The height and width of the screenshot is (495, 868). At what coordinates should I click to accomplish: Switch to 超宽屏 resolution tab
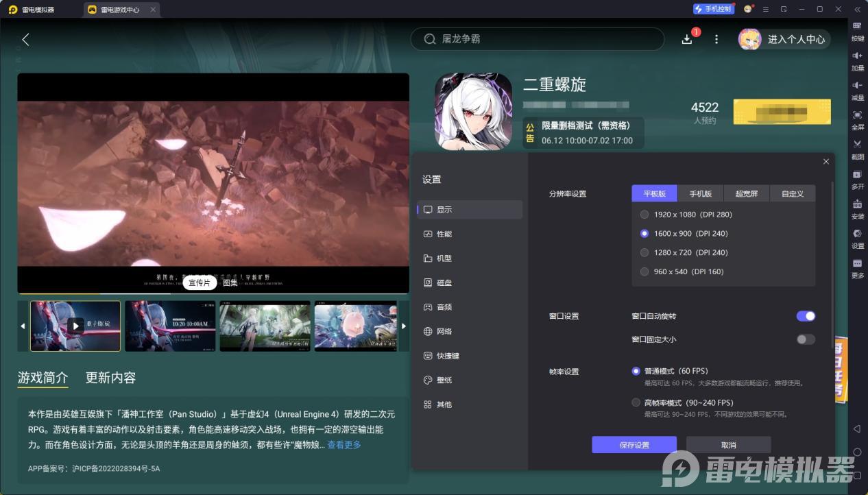pyautogui.click(x=746, y=193)
